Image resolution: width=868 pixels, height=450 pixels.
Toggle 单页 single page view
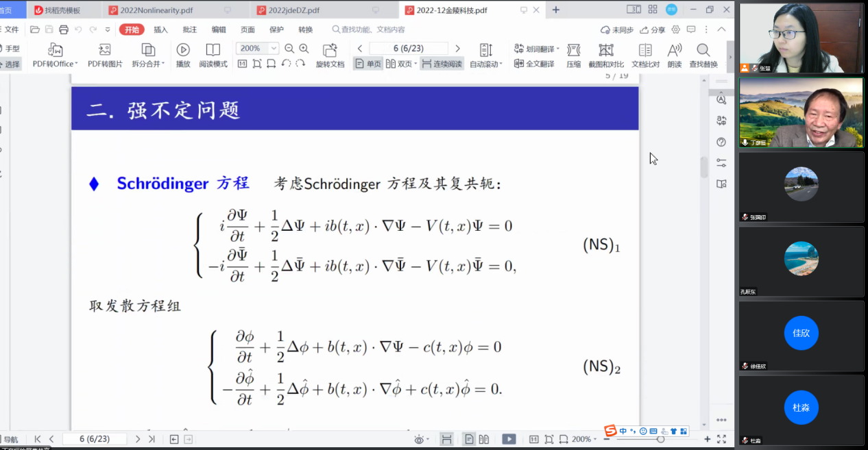[367, 64]
